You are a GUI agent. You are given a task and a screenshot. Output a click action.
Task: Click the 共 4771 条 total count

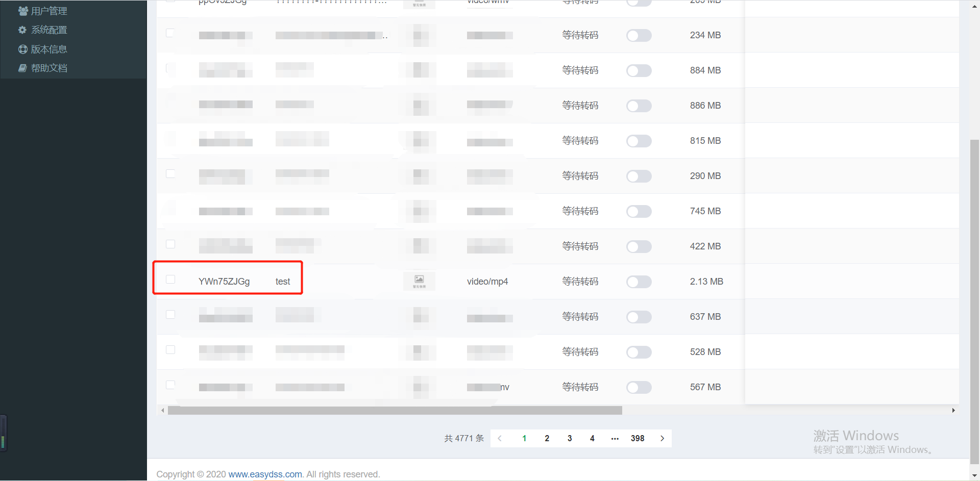tap(464, 438)
